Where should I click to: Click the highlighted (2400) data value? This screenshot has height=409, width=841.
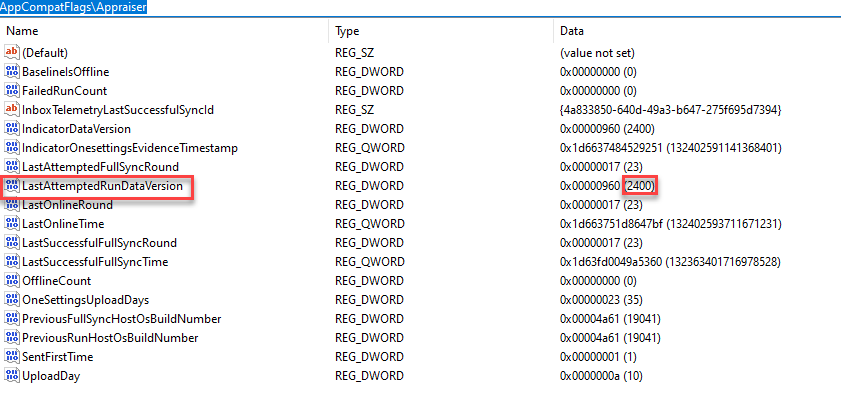[x=640, y=186]
